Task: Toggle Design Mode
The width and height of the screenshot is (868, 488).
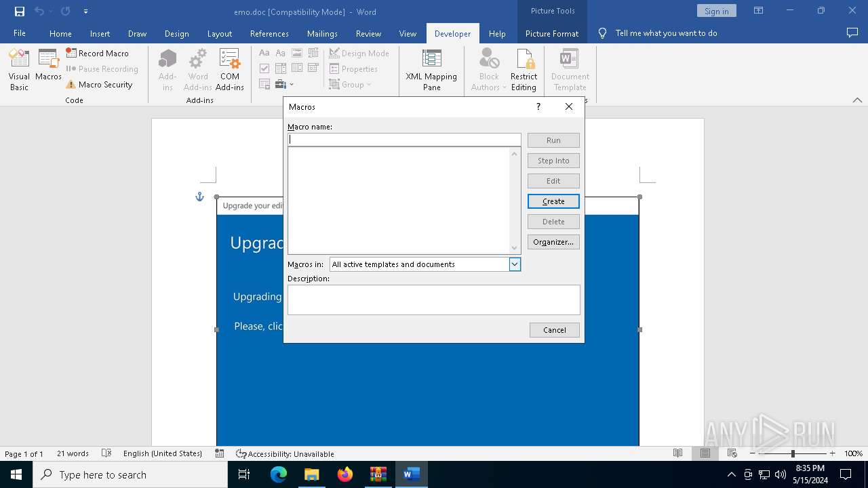Action: coord(359,53)
